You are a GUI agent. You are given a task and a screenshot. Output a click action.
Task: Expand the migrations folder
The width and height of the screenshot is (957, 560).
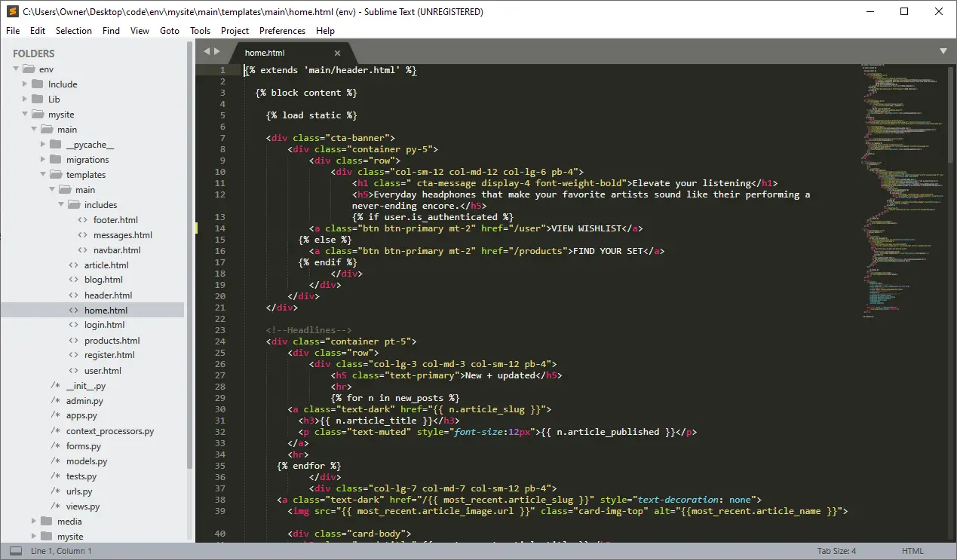tap(43, 160)
